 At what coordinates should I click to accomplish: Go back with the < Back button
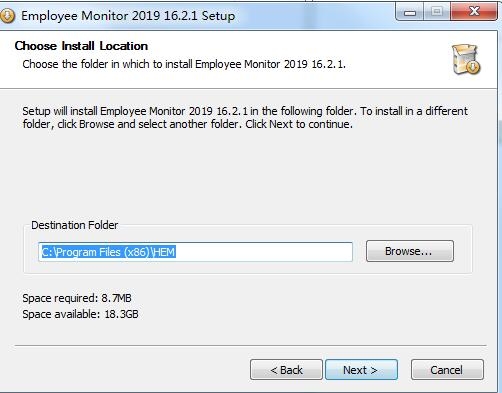(286, 370)
